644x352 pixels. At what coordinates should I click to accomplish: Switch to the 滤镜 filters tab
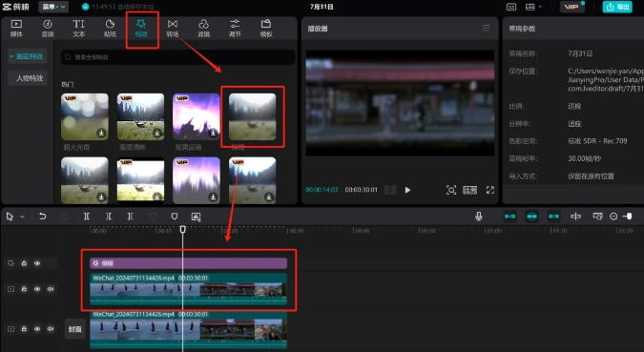[204, 29]
